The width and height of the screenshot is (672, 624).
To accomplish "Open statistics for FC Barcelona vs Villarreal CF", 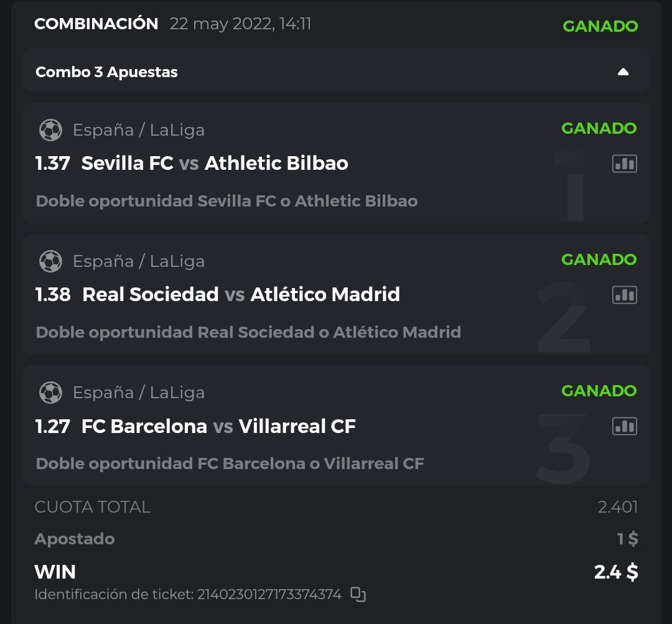I will tap(624, 426).
